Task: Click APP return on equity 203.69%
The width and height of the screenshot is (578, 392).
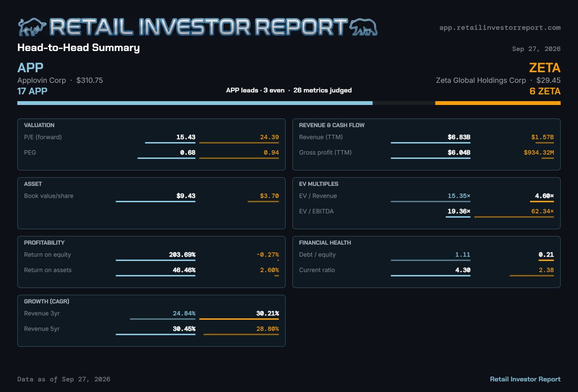Action: coord(182,255)
